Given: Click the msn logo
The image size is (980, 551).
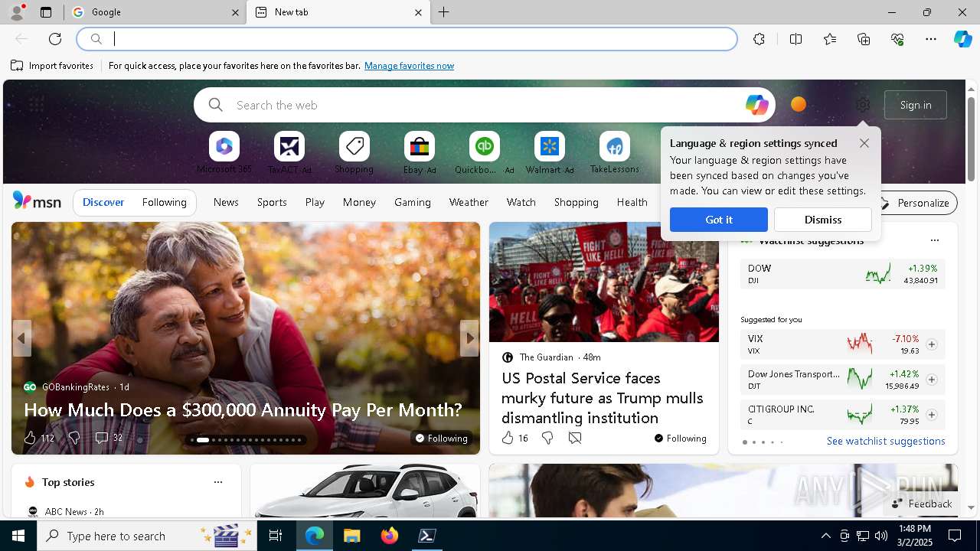Looking at the screenshot, I should (37, 201).
